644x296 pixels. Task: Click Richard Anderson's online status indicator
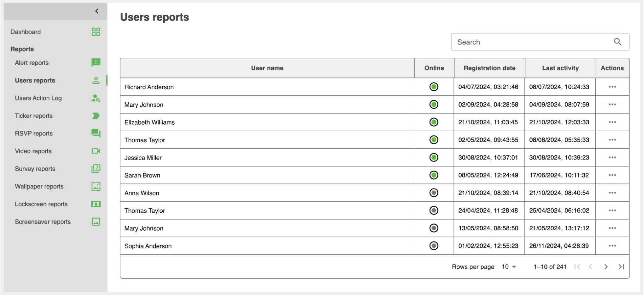click(x=434, y=87)
